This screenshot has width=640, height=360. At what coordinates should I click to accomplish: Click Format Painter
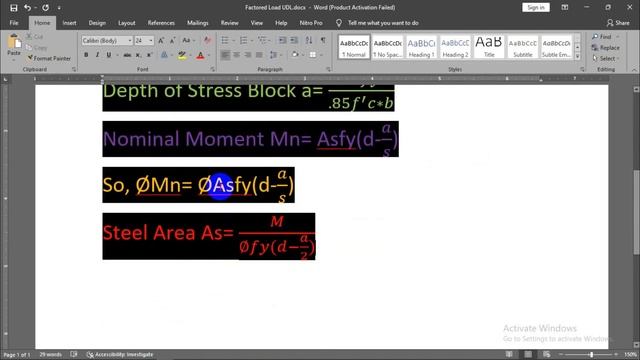49,58
